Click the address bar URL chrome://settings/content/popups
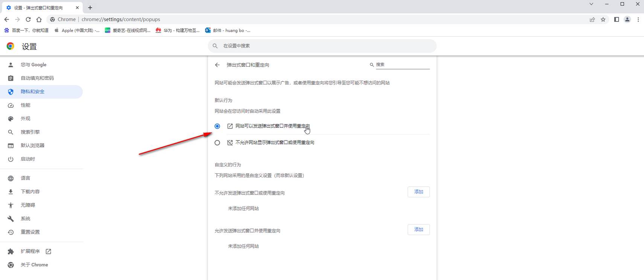This screenshot has width=644, height=280. pyautogui.click(x=121, y=19)
